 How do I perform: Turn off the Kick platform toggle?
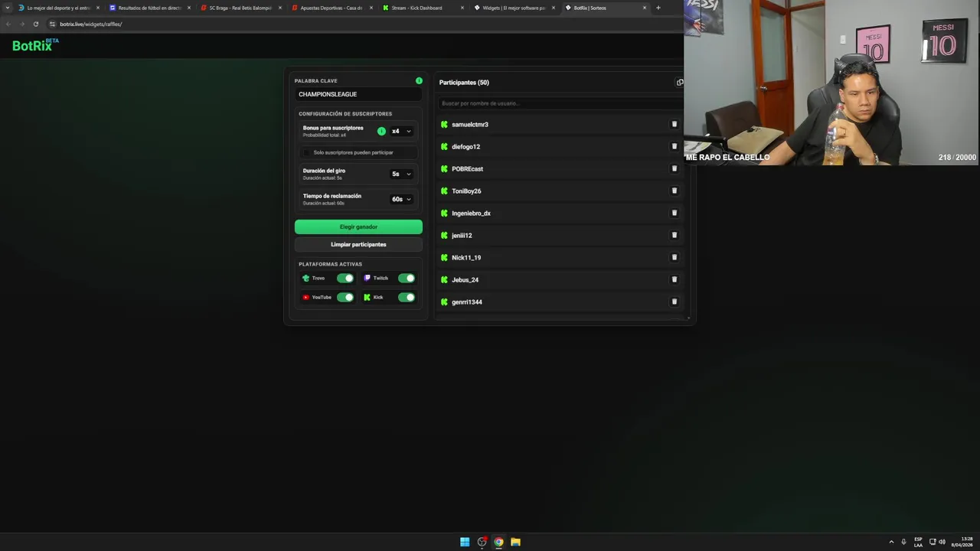coord(407,297)
